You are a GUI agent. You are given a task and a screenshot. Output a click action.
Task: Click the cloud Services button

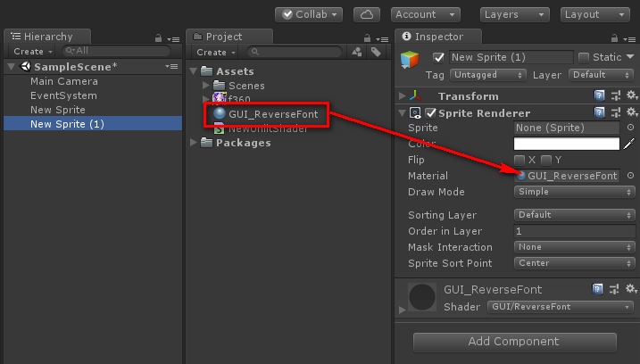367,14
